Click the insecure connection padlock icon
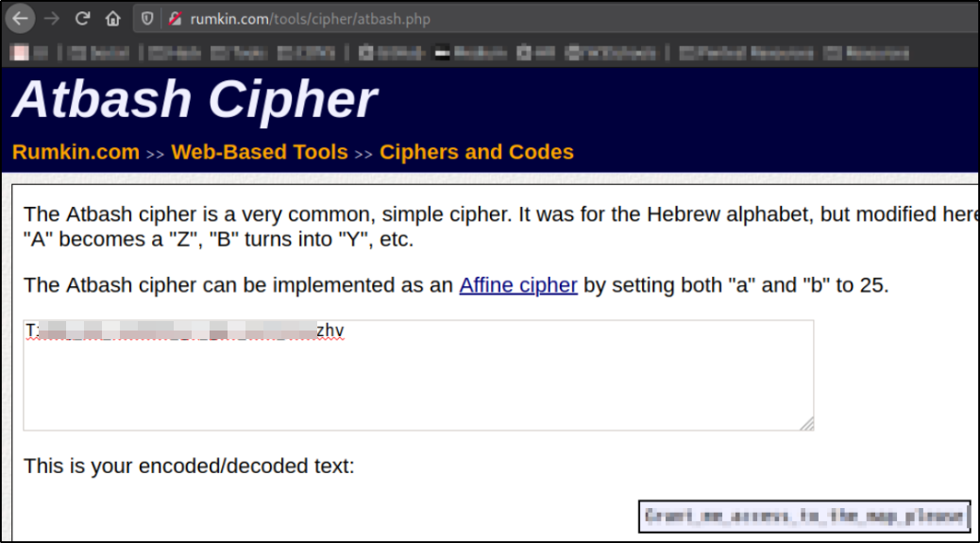Screen dimensions: 980x543 (176, 19)
